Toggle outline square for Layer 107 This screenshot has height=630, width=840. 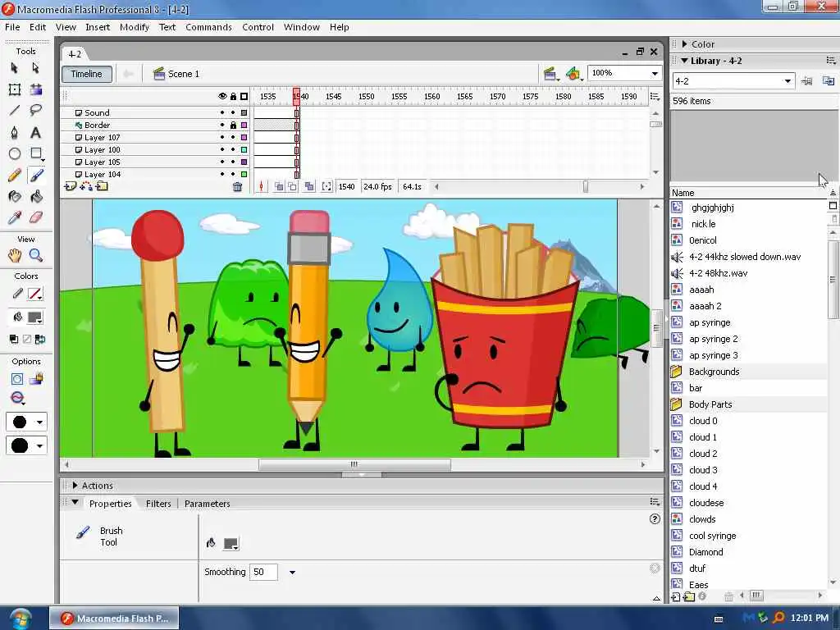244,137
